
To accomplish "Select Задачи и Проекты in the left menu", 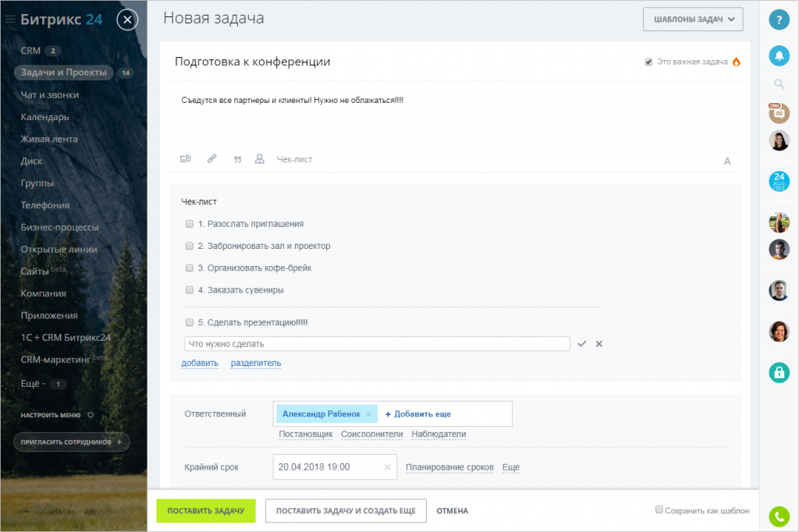I will click(x=64, y=73).
